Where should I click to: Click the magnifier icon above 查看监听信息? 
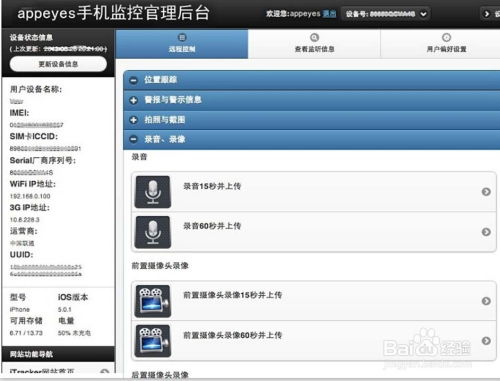point(314,37)
